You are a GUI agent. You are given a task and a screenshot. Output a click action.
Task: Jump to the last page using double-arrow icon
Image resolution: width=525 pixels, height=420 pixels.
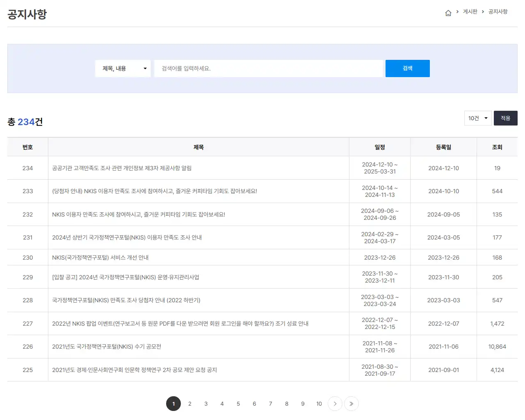coord(352,404)
